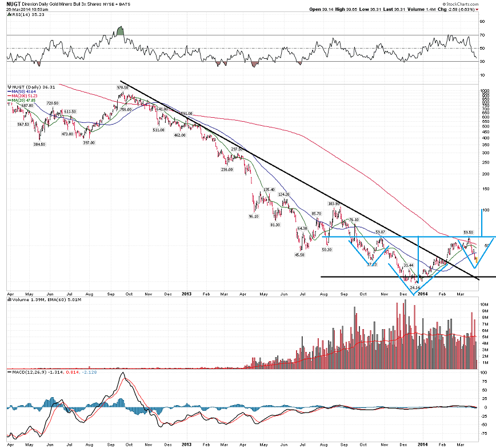Click the 124.20 price label
This screenshot has height=448, width=496.
coord(284,194)
